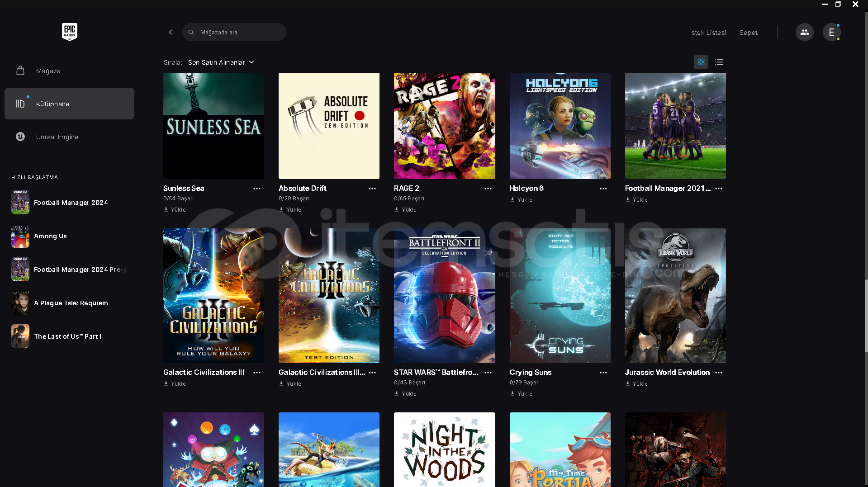Click Yükle under Absolute Drift
The width and height of the screenshot is (868, 487).
coord(290,210)
